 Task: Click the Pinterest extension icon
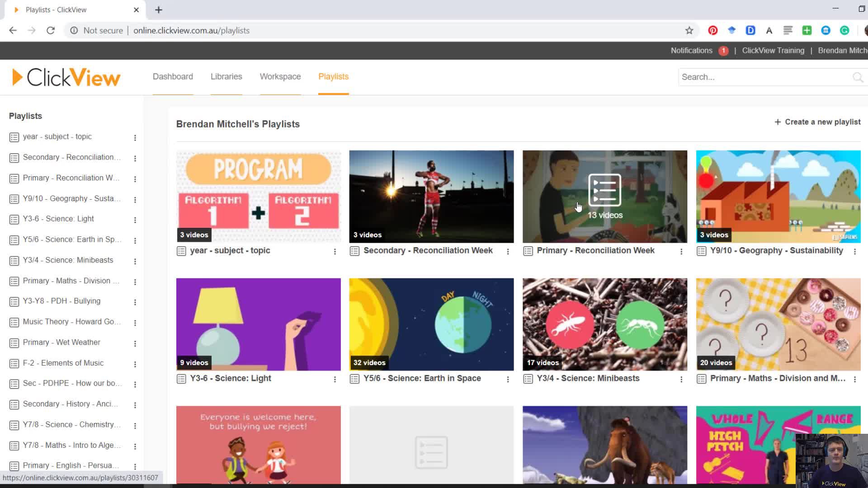pos(713,30)
